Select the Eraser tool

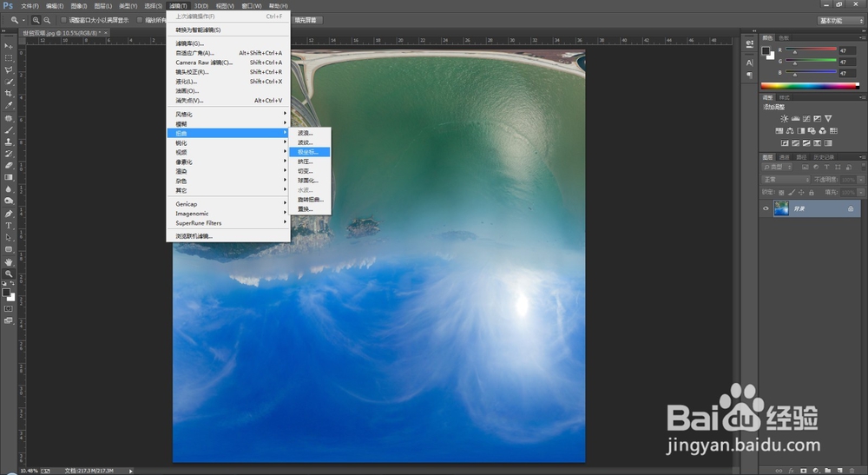coord(9,166)
